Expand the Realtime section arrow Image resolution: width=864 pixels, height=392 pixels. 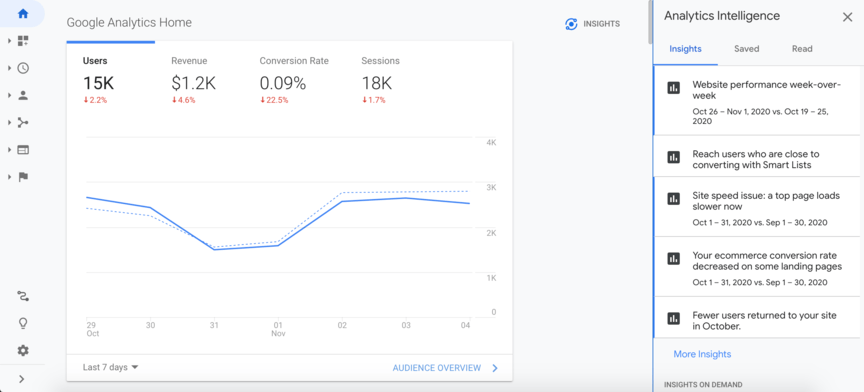tap(9, 68)
